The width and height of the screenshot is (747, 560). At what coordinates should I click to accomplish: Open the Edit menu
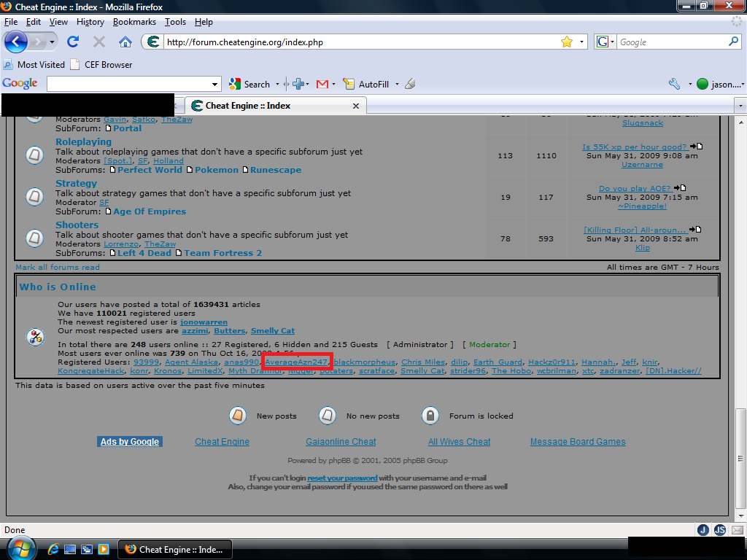(x=34, y=22)
